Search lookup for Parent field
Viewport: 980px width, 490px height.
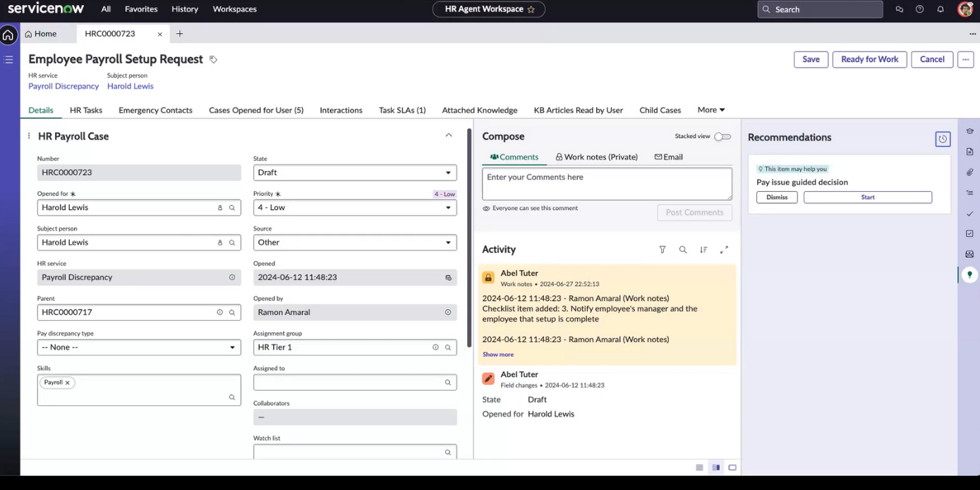(231, 312)
